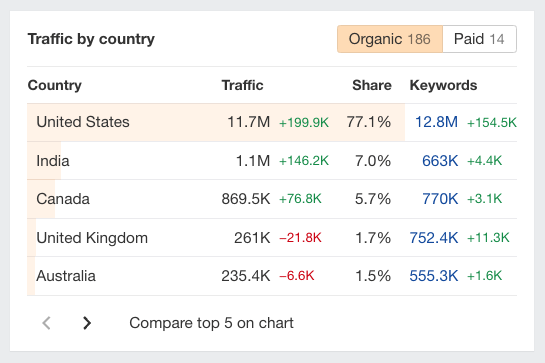Click Canada traffic value 869.5K
545x363 pixels.
click(x=246, y=199)
